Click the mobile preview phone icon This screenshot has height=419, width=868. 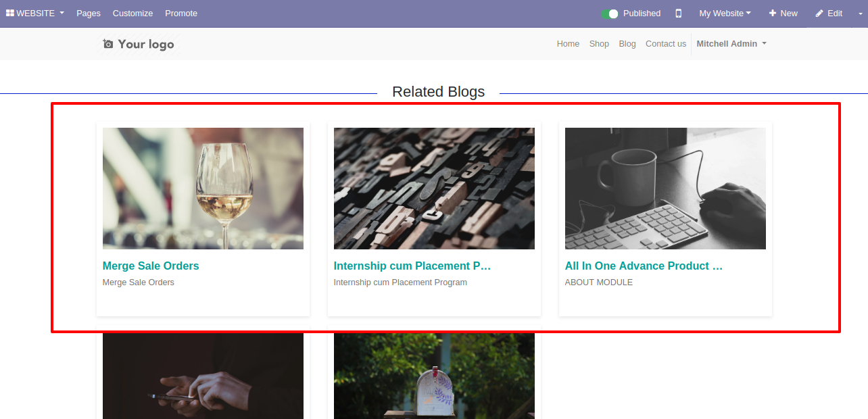(x=679, y=14)
